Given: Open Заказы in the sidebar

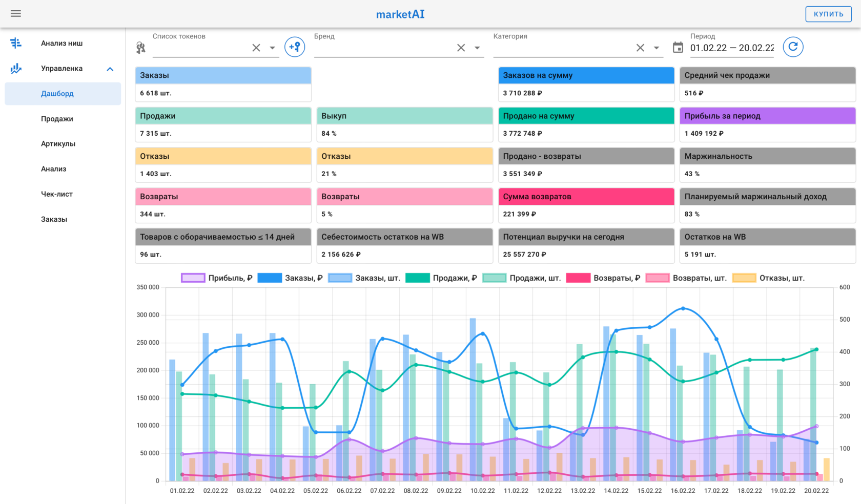Looking at the screenshot, I should (x=63, y=219).
